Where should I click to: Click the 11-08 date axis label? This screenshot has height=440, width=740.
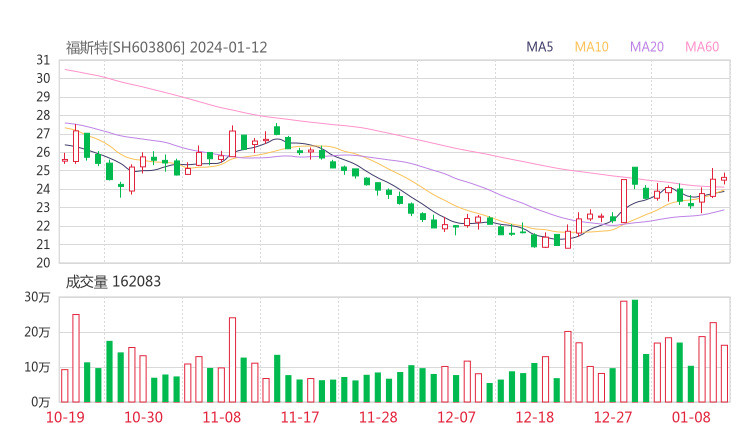[x=222, y=417]
